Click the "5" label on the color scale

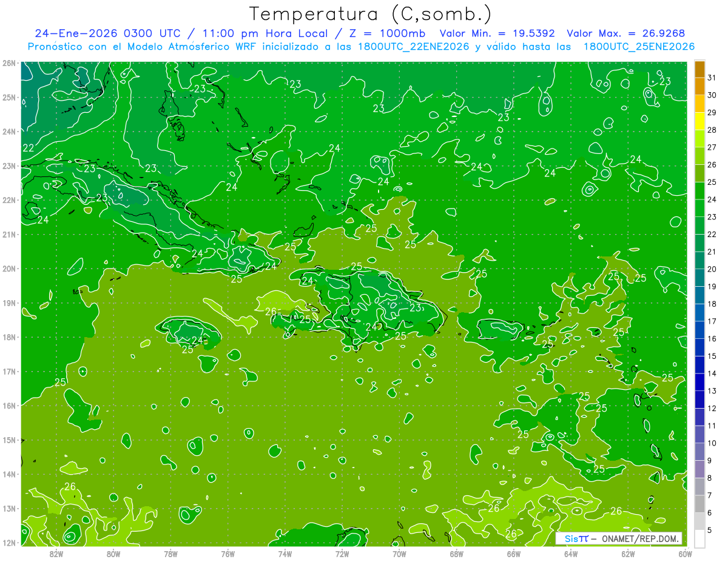pyautogui.click(x=709, y=530)
